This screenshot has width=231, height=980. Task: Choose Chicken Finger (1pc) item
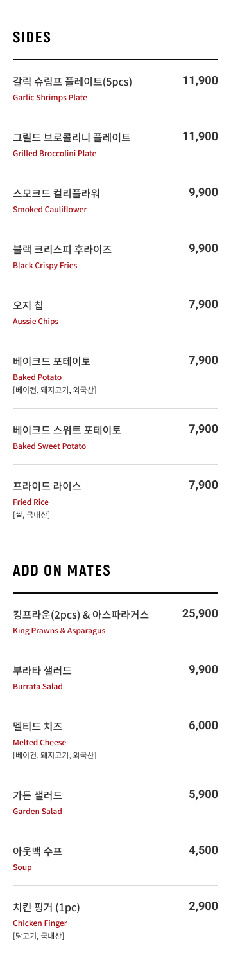tap(116, 921)
